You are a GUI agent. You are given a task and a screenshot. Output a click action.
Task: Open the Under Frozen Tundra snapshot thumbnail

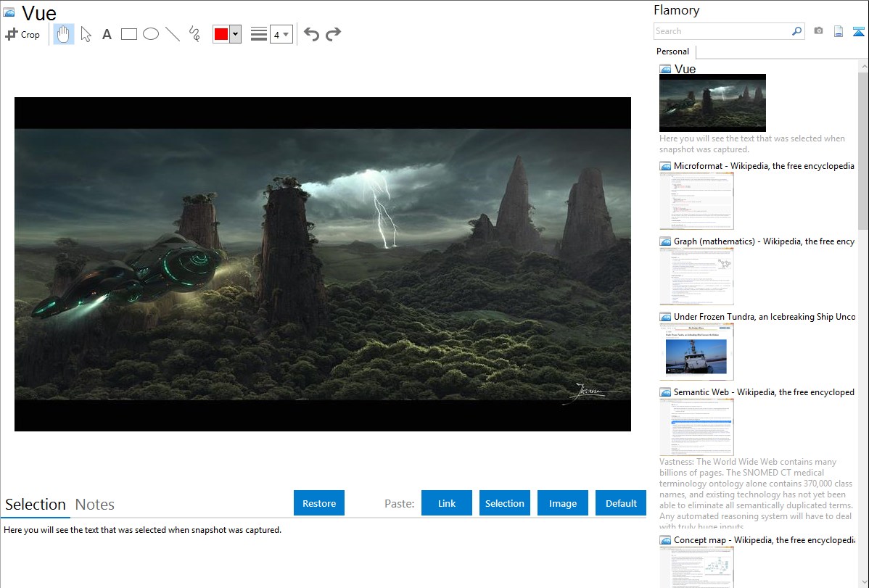(696, 352)
